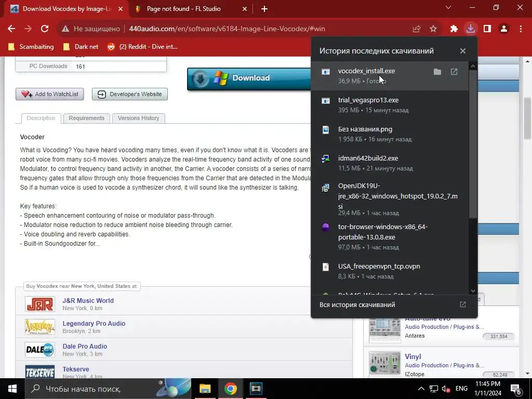Open Chrome three-dot menu
Screen dimensions: 532x399
[x=521, y=29]
